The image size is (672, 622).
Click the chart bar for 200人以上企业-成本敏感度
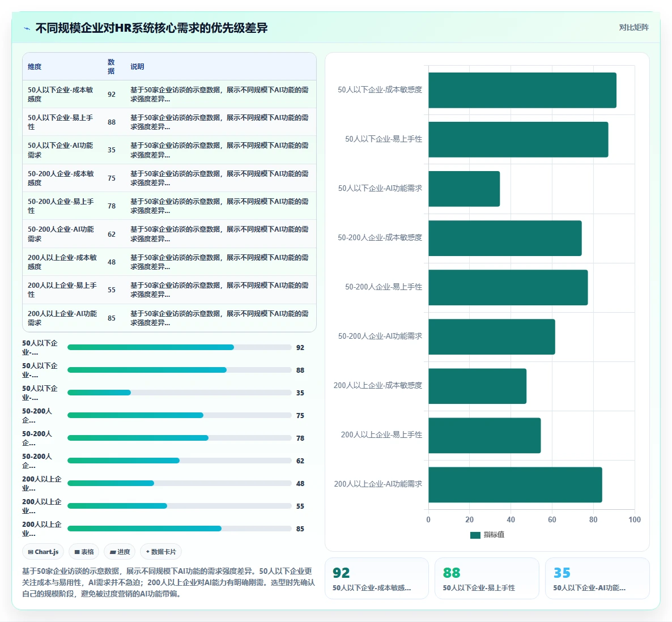pos(478,386)
